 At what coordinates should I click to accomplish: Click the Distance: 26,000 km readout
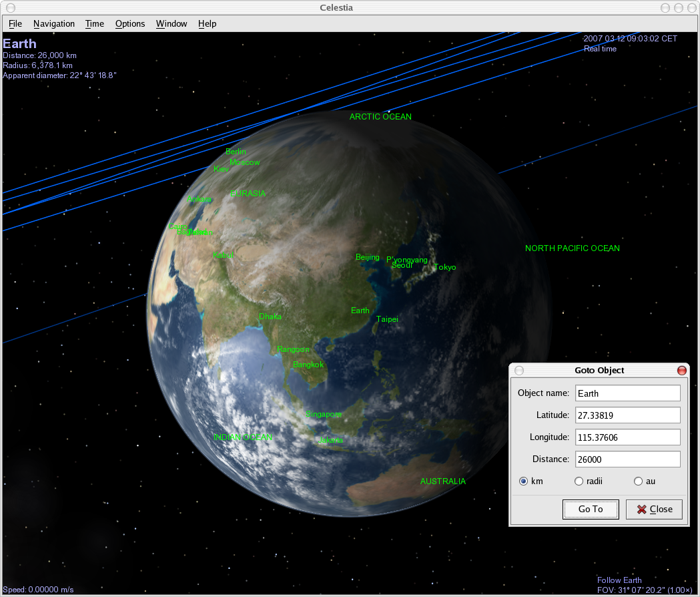coord(39,55)
